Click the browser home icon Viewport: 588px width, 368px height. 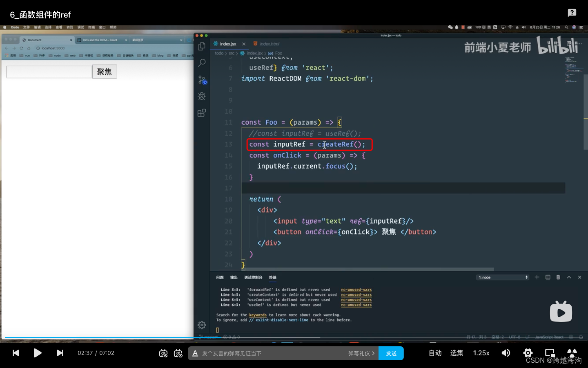(29, 48)
